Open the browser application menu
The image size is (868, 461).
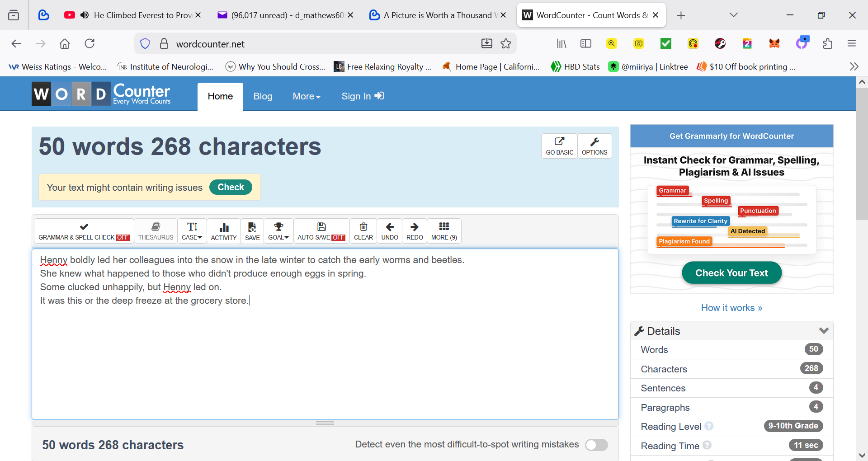(x=852, y=43)
